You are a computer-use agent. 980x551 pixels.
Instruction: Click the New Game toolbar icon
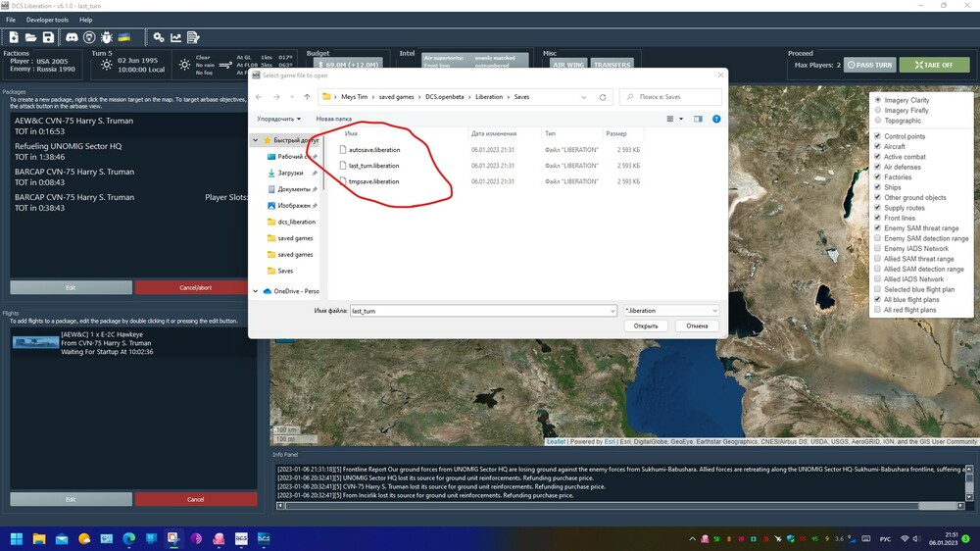(13, 37)
